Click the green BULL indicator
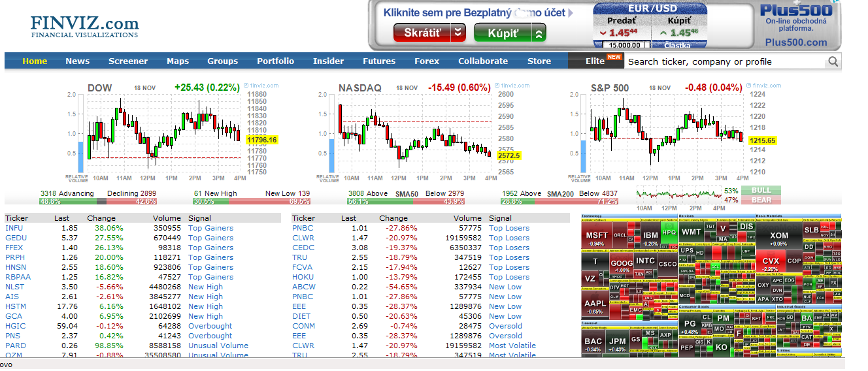The image size is (868, 371). coord(761,191)
